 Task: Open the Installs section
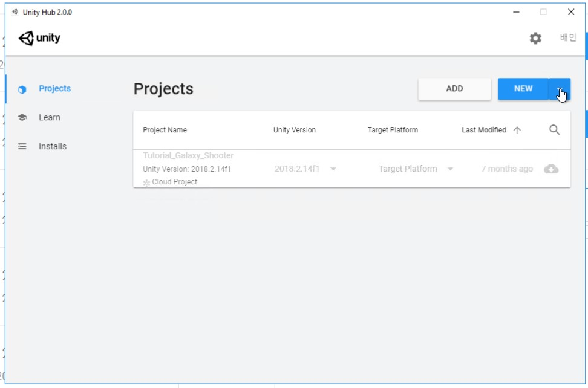(53, 146)
